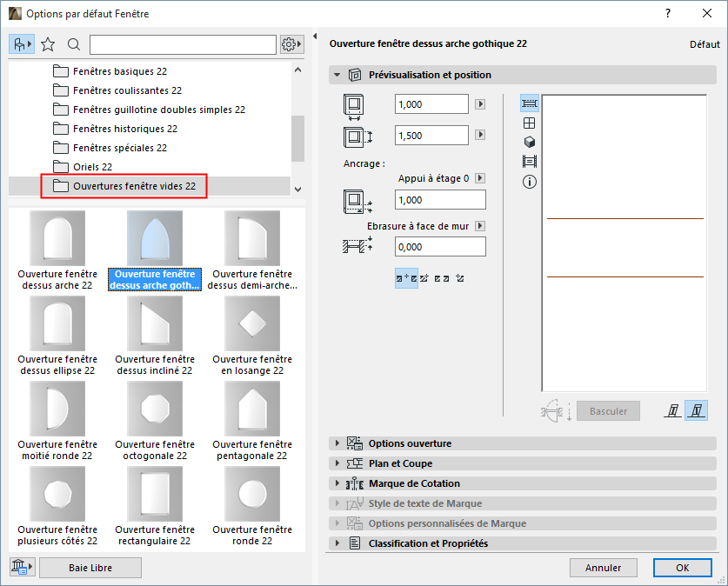Edit the window height field 1,500
This screenshot has width=728, height=586.
click(431, 136)
